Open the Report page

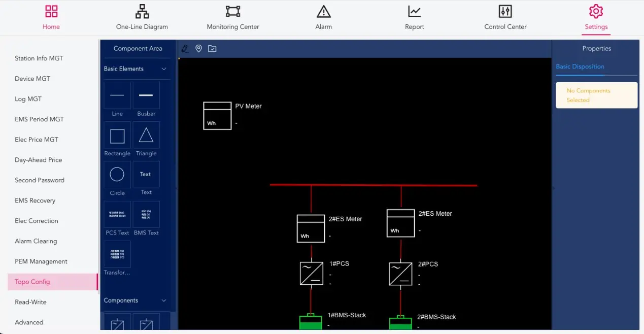(415, 18)
